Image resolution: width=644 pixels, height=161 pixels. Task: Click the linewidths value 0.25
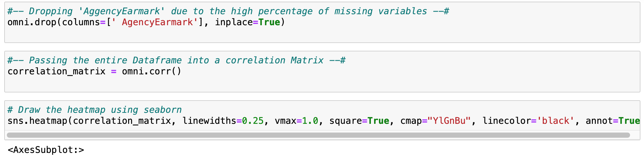pyautogui.click(x=253, y=121)
